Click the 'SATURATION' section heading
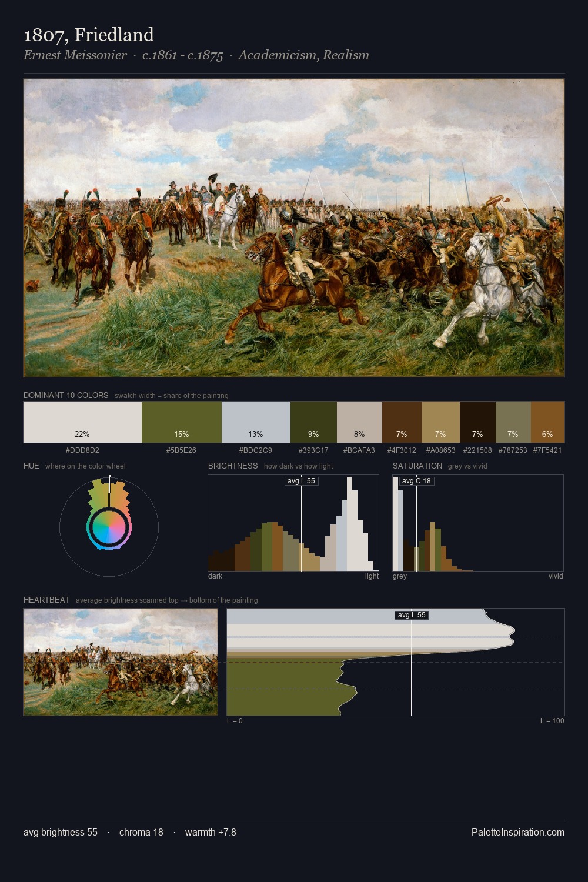This screenshot has width=588, height=882. pyautogui.click(x=417, y=466)
